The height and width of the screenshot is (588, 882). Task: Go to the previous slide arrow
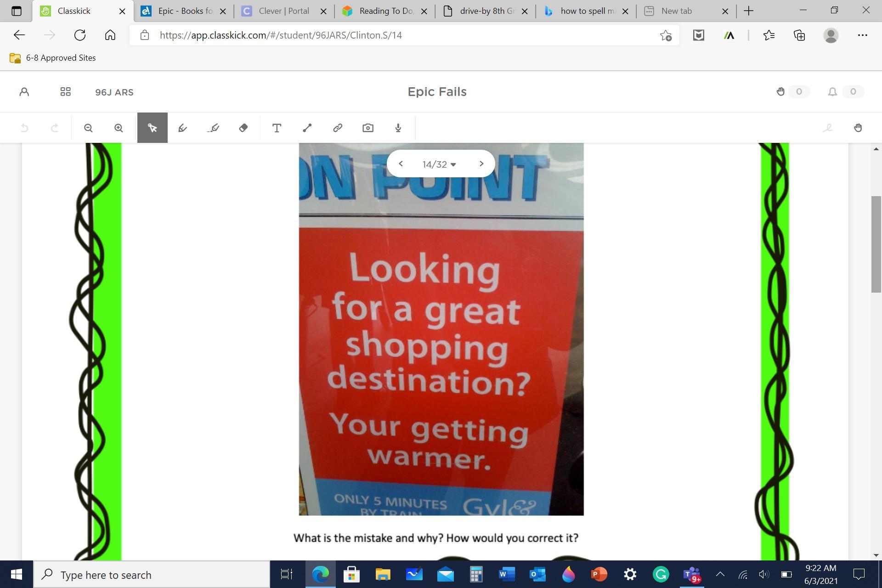tap(401, 164)
